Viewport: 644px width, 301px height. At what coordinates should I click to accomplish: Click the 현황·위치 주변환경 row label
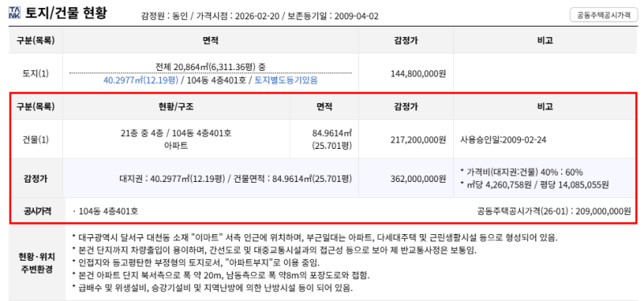[x=36, y=263]
